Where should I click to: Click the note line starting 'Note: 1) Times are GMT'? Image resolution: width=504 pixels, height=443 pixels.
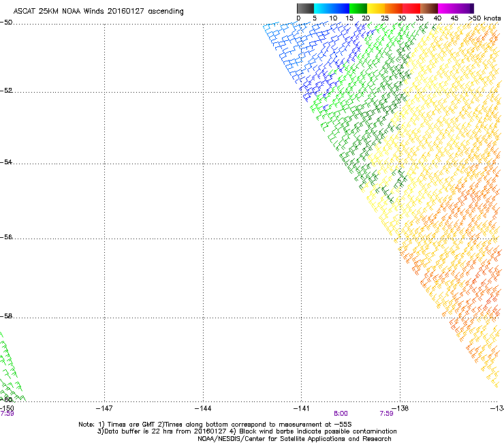[215, 425]
